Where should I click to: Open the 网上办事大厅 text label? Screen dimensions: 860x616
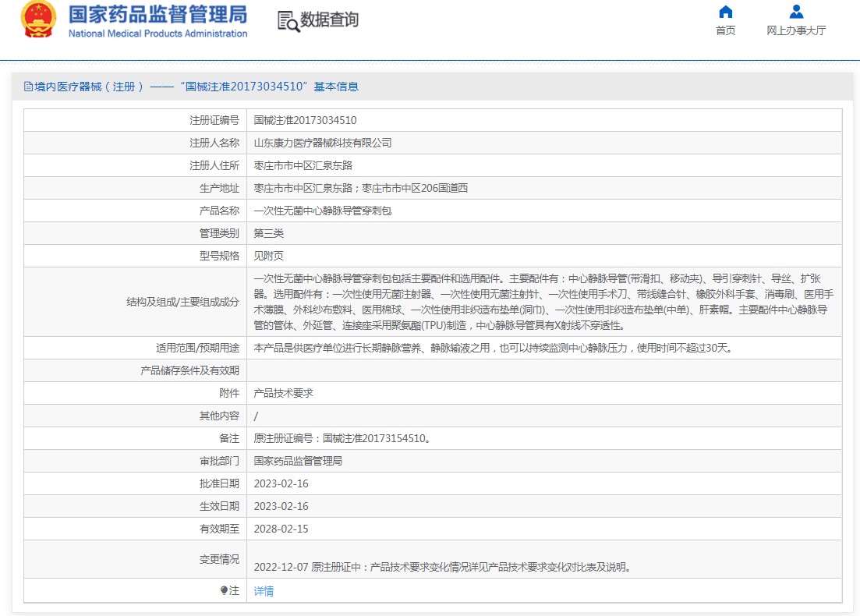pos(795,31)
